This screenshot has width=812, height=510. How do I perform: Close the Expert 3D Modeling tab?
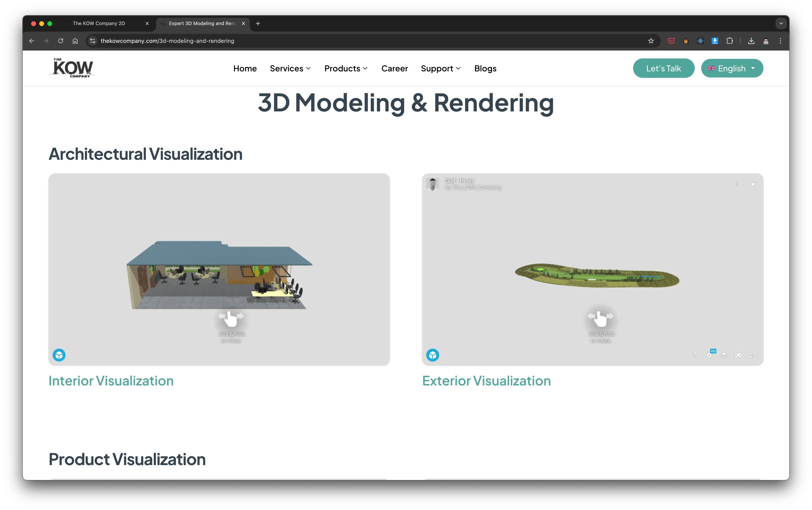coord(243,23)
